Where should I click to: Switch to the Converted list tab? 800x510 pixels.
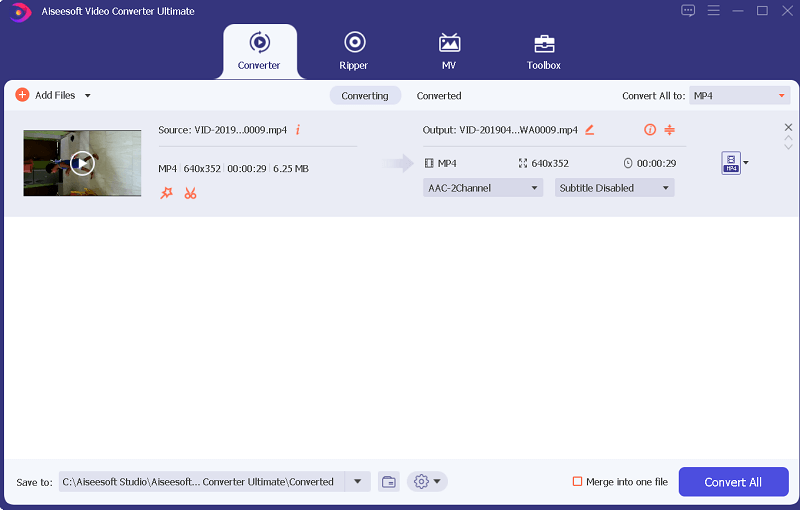point(439,96)
